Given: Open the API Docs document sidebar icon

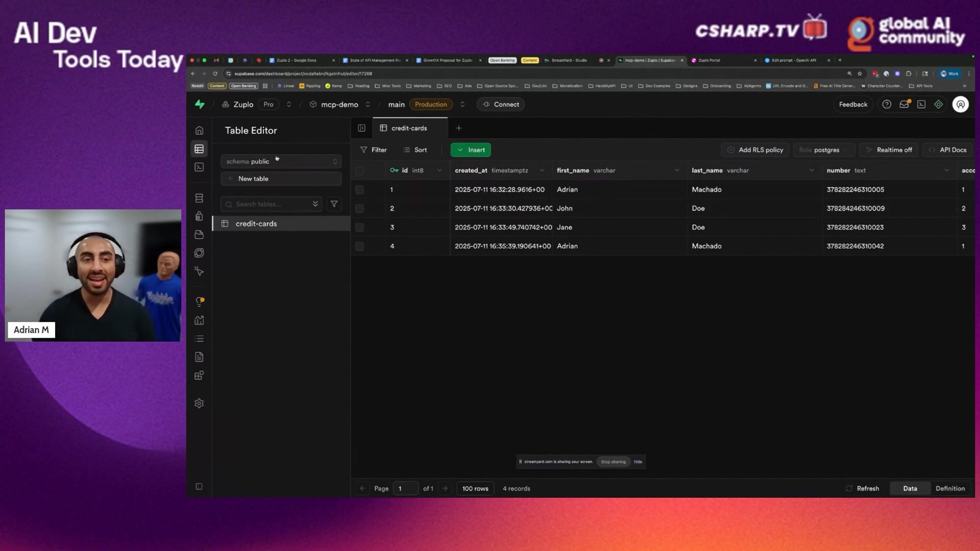Looking at the screenshot, I should point(199,357).
